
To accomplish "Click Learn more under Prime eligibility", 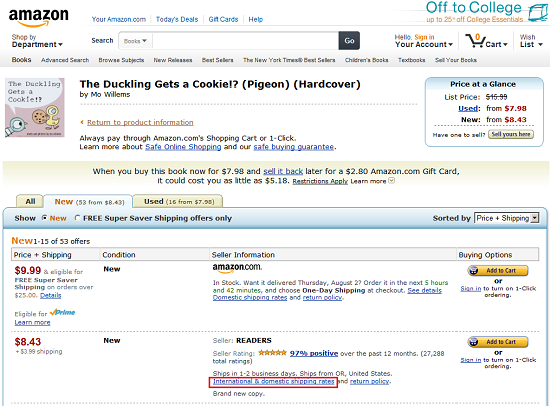I will click(x=32, y=322).
